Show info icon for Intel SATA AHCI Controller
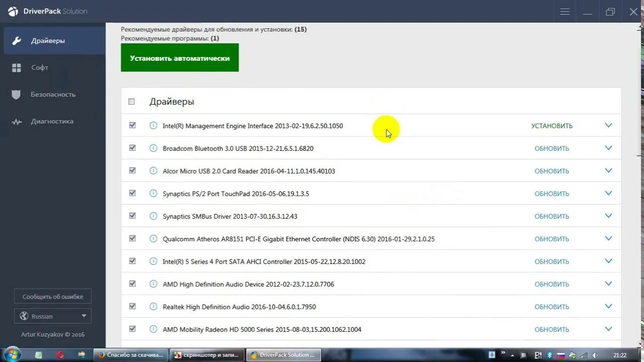 (153, 261)
